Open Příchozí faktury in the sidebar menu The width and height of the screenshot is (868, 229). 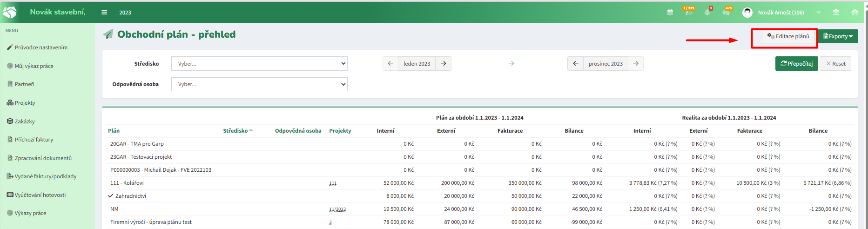(30, 140)
